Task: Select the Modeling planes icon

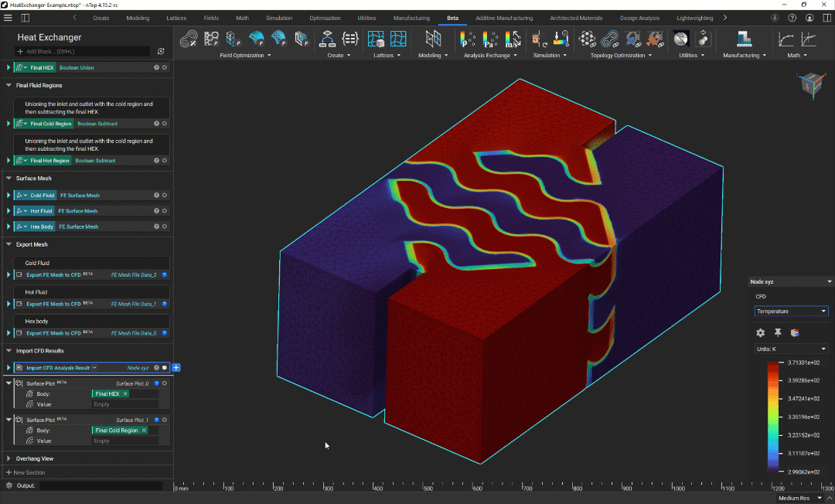Action: pos(433,39)
